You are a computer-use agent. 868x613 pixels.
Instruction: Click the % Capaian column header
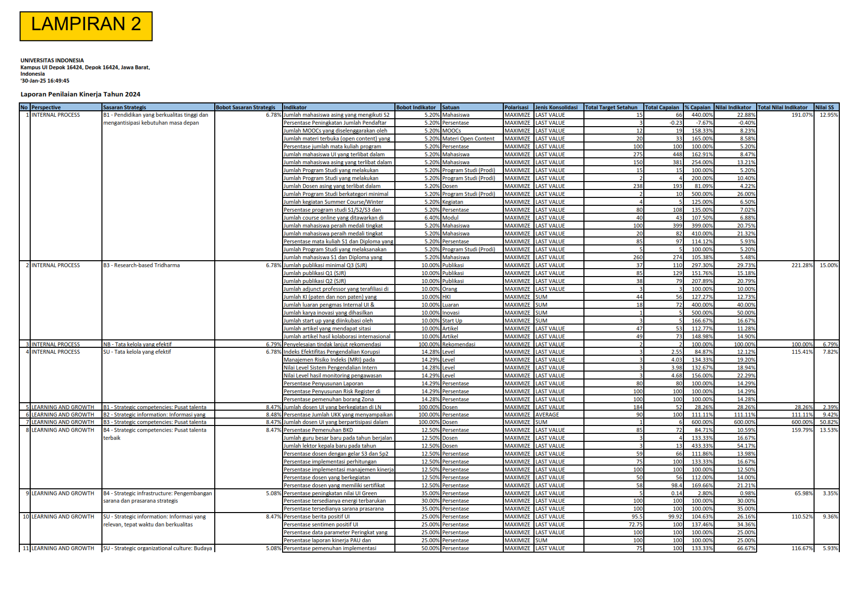pyautogui.click(x=697, y=107)
